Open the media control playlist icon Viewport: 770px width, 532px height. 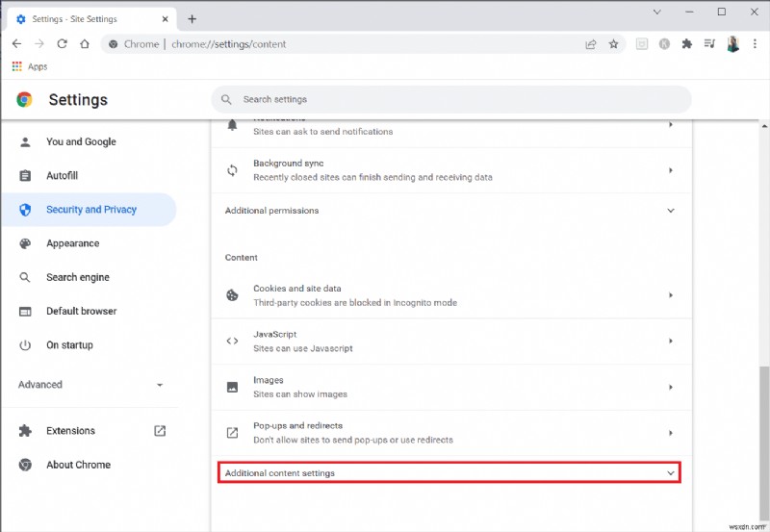tap(709, 43)
